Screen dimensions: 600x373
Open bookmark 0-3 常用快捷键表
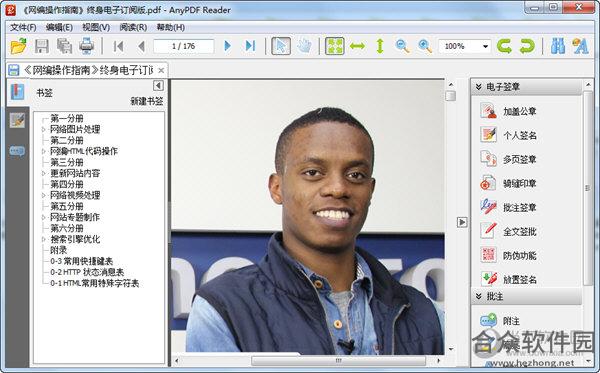82,261
